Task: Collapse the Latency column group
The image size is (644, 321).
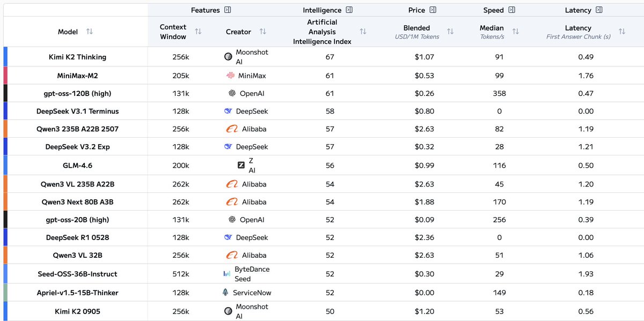Action: (x=599, y=10)
